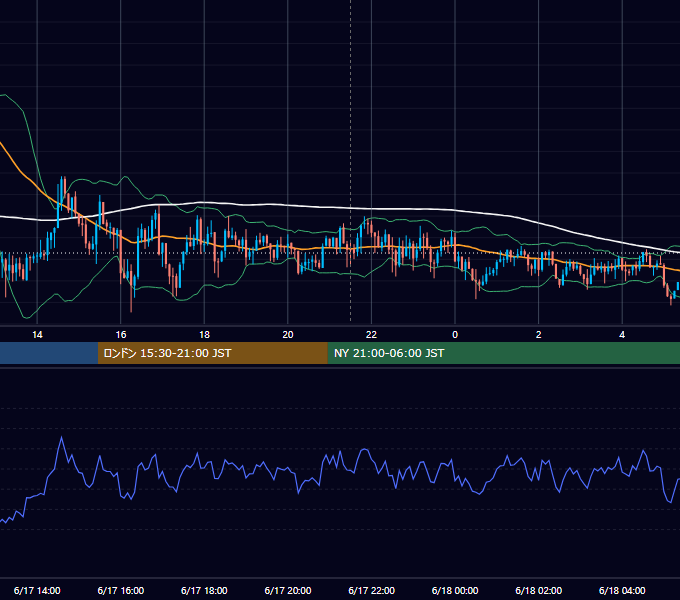Click the 6/17 16:00 date label
680x600 pixels.
[121, 590]
